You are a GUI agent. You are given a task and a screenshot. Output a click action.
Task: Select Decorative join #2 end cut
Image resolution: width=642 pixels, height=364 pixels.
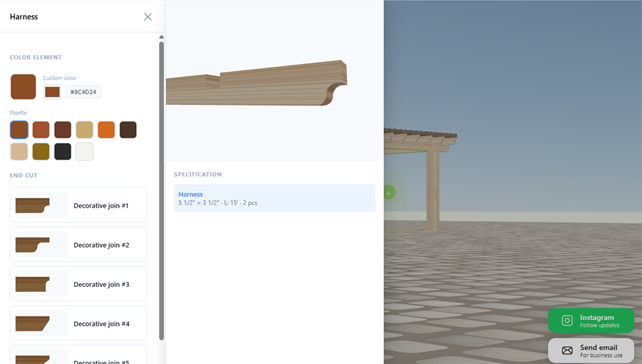click(x=78, y=244)
